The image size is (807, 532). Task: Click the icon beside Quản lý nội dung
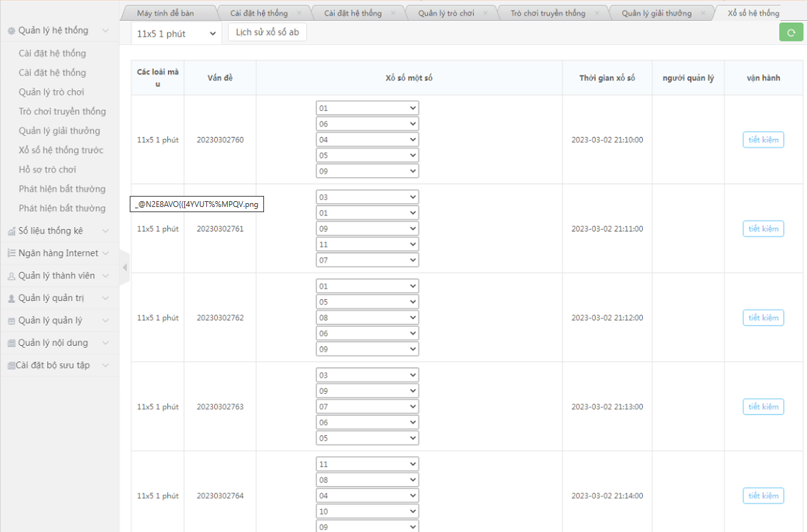[11, 343]
